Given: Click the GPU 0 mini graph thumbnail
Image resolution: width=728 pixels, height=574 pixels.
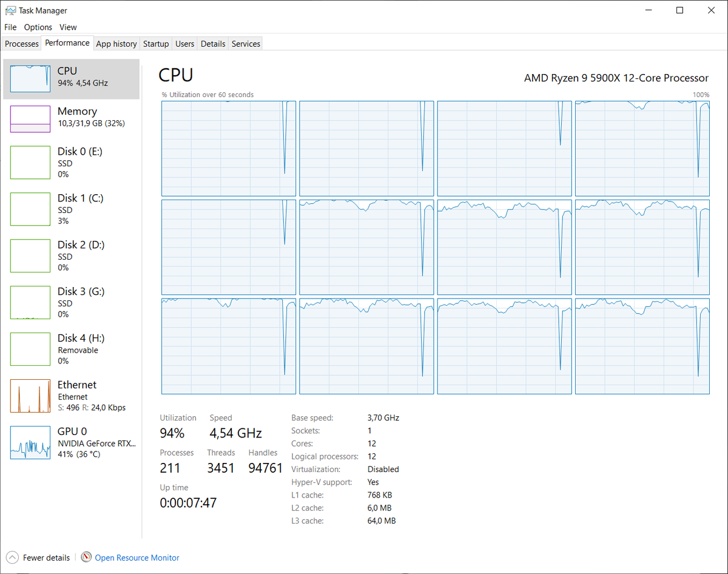Looking at the screenshot, I should point(30,442).
